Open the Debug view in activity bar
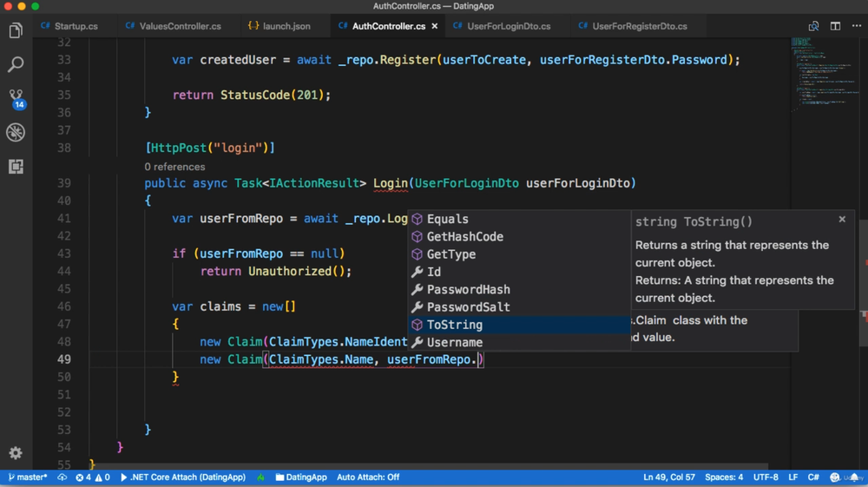This screenshot has width=868, height=487. [16, 132]
